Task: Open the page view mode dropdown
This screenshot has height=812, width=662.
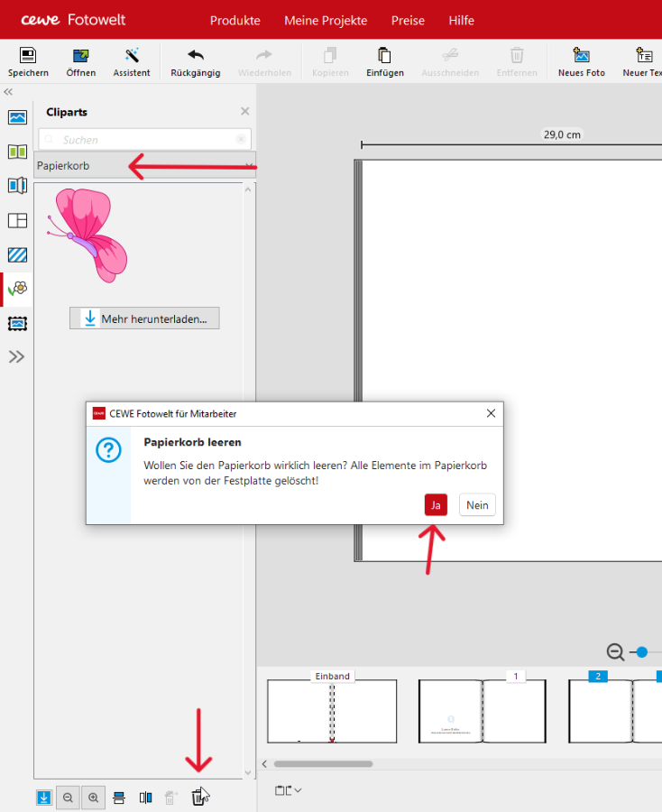Action: tap(288, 790)
